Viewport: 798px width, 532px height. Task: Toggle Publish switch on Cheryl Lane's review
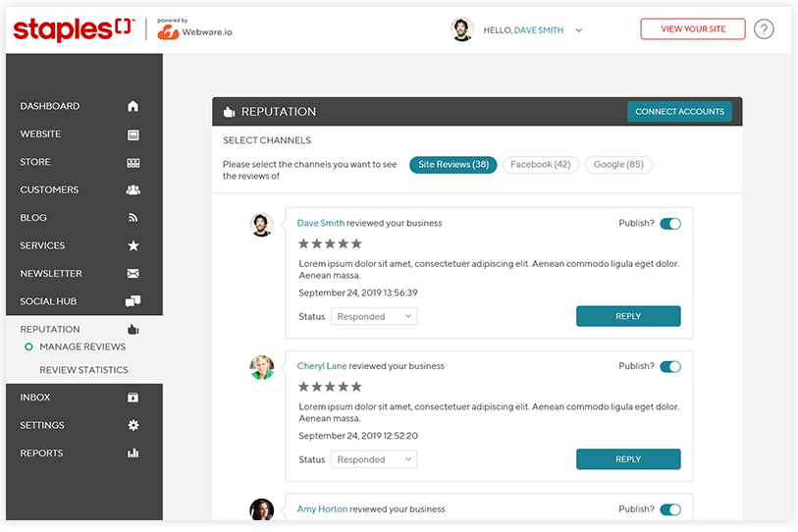tap(670, 366)
